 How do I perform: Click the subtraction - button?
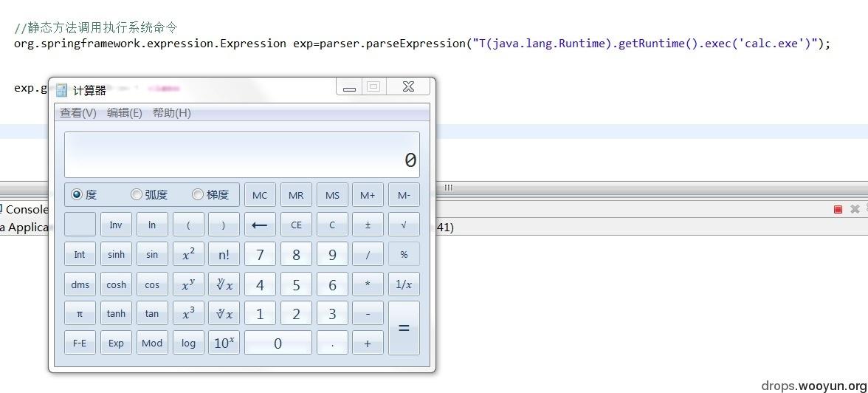pyautogui.click(x=368, y=313)
